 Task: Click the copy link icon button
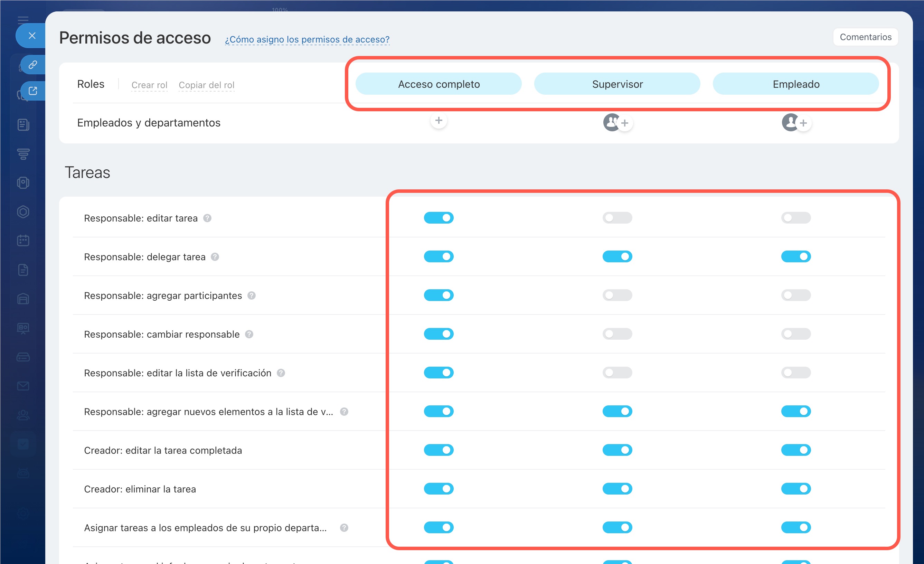pos(32,65)
